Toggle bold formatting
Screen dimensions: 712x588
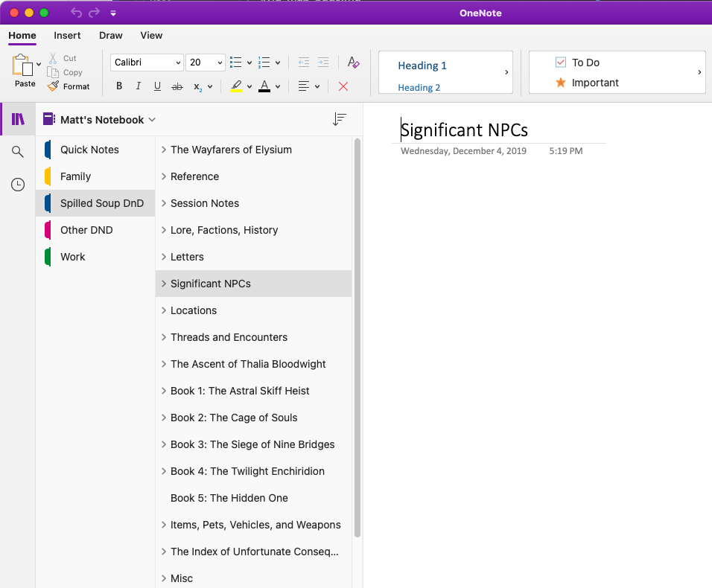tap(118, 86)
